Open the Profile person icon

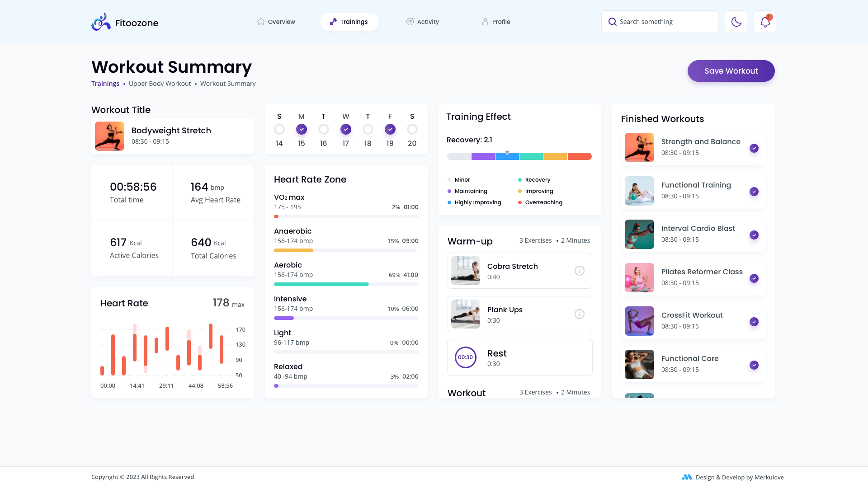pyautogui.click(x=485, y=21)
